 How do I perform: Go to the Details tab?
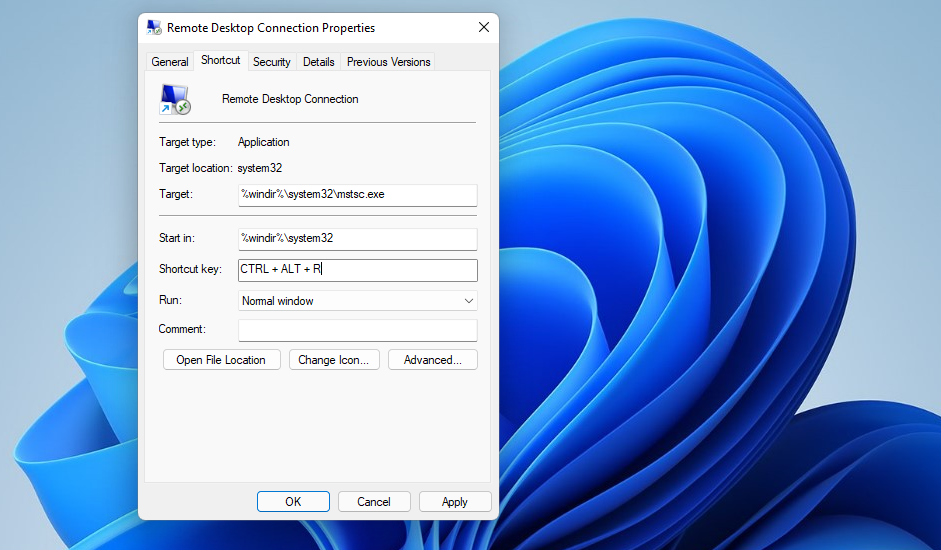(318, 62)
